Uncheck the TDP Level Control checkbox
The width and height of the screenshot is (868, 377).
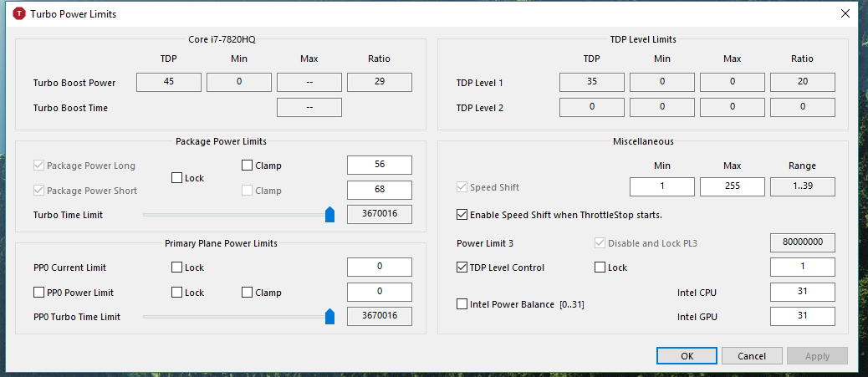click(462, 267)
